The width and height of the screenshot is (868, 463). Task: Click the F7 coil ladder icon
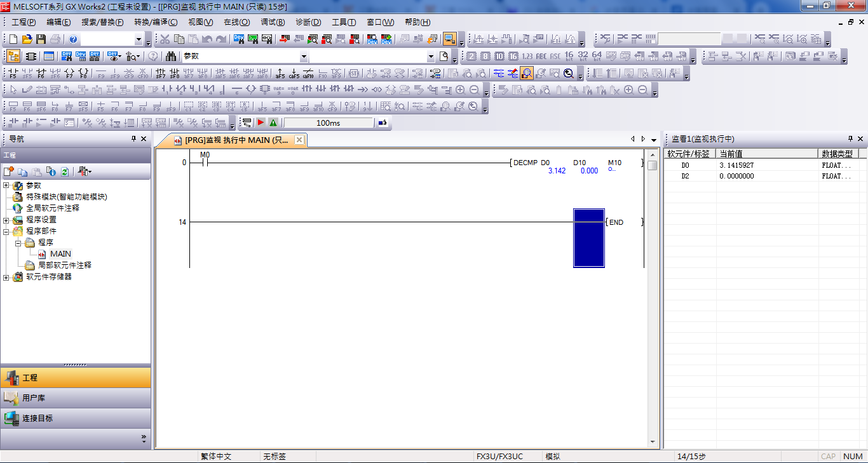point(69,74)
